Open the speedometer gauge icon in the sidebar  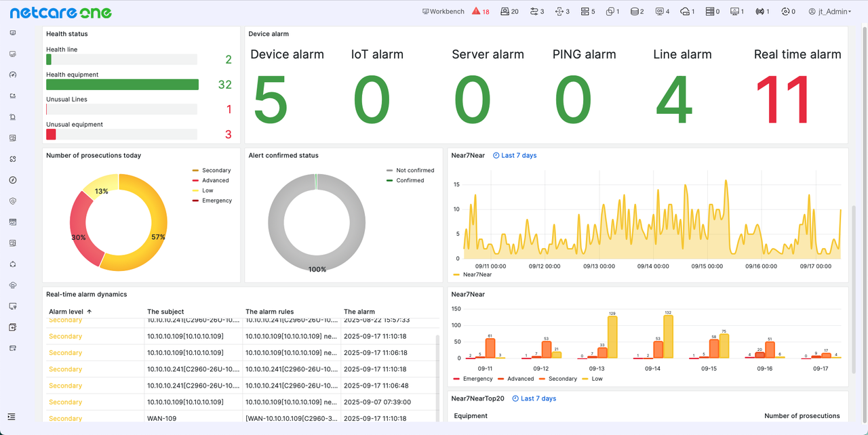click(13, 75)
